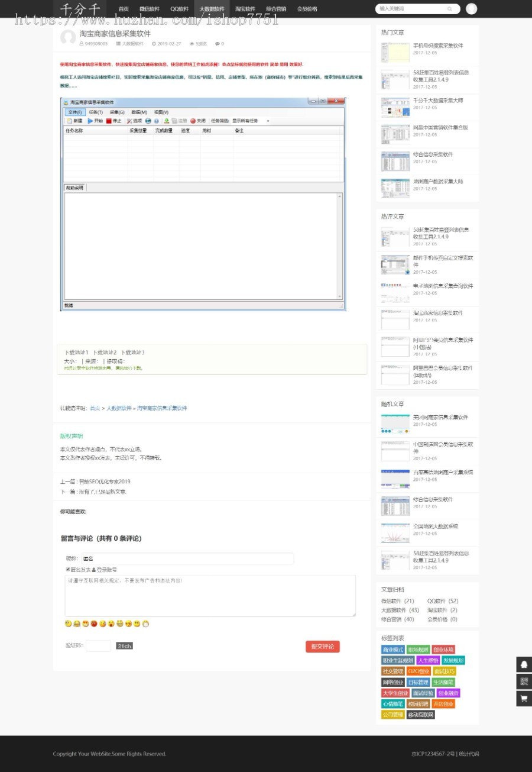Click 首页 link in the breadcrumb

95,408
